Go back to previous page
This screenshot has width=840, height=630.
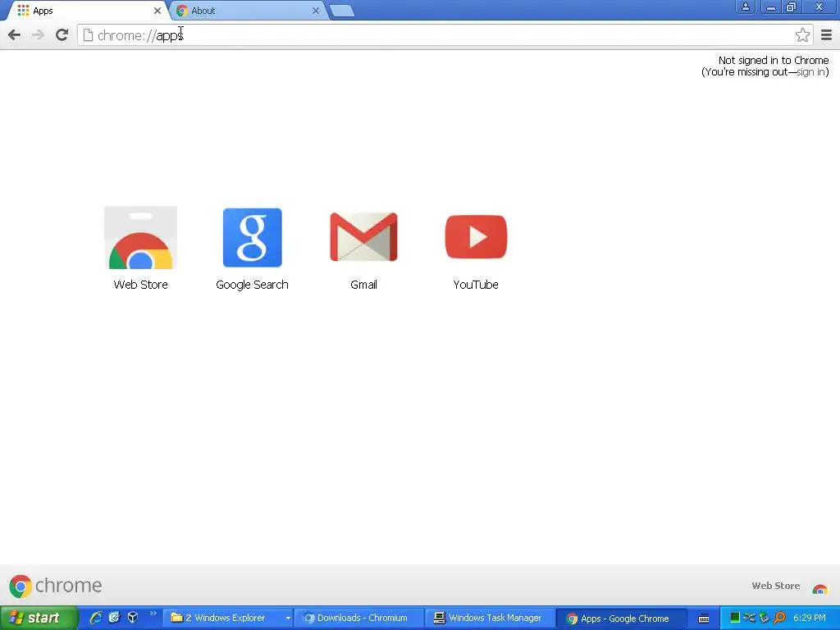(x=15, y=35)
